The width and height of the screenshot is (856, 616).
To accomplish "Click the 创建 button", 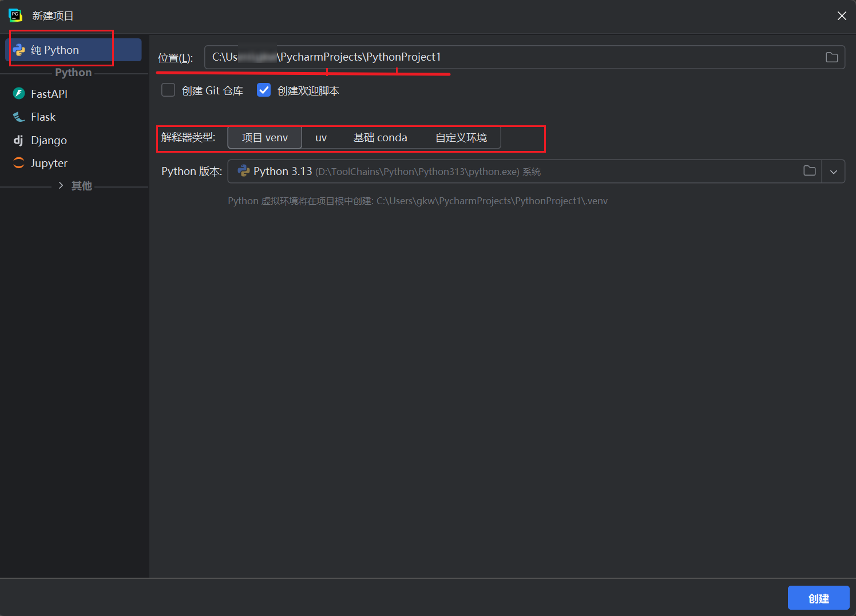I will click(819, 598).
